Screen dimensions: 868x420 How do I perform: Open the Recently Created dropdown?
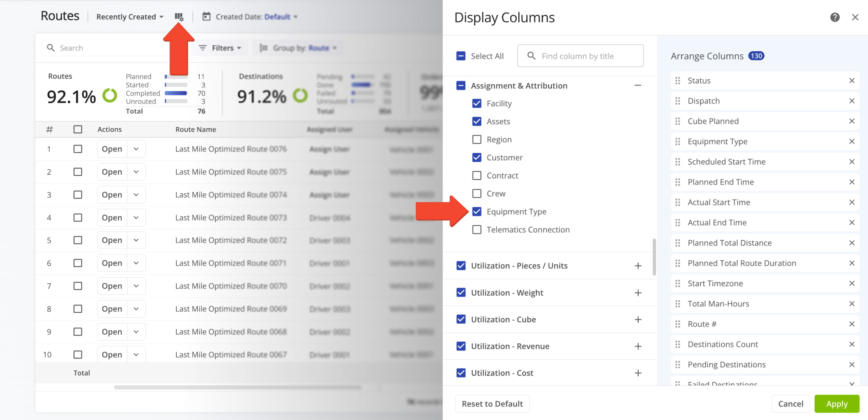point(130,17)
